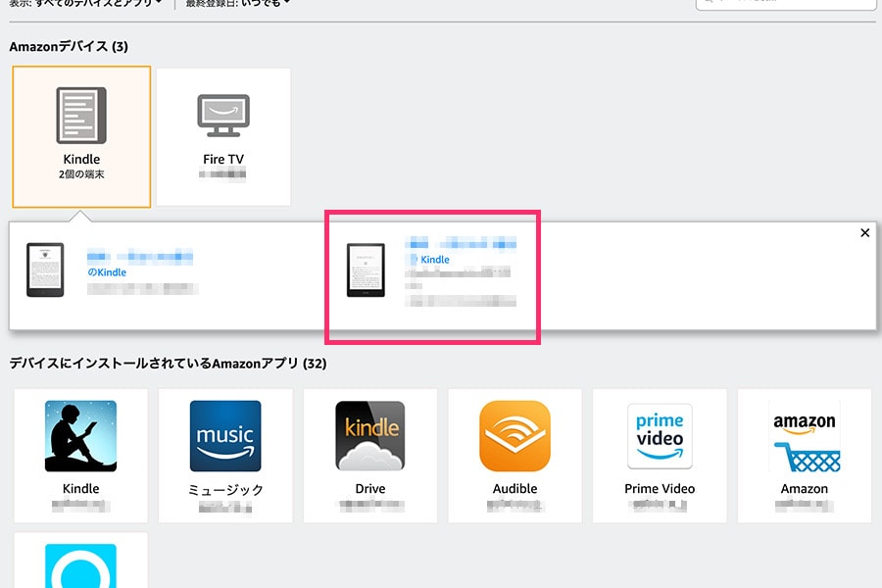Image resolution: width=882 pixels, height=588 pixels.
Task: Select the Kindle device card
Action: point(81,137)
